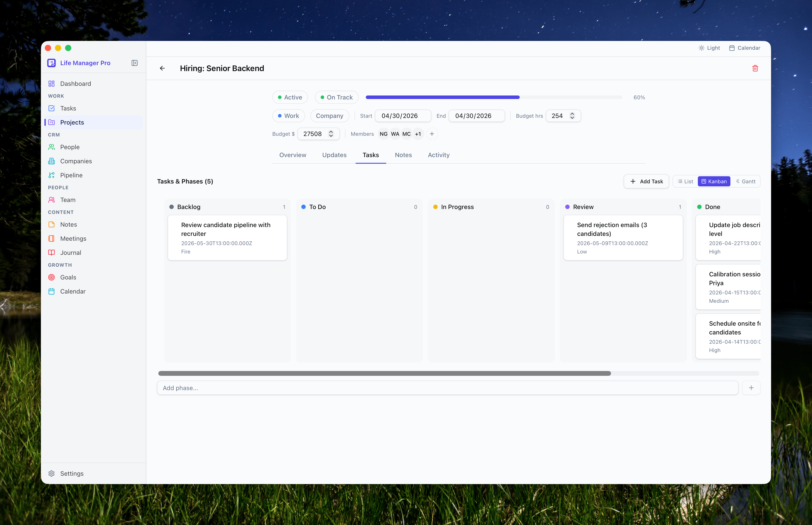The height and width of the screenshot is (525, 812).
Task: Click the Notes file icon in sidebar
Action: 51,225
